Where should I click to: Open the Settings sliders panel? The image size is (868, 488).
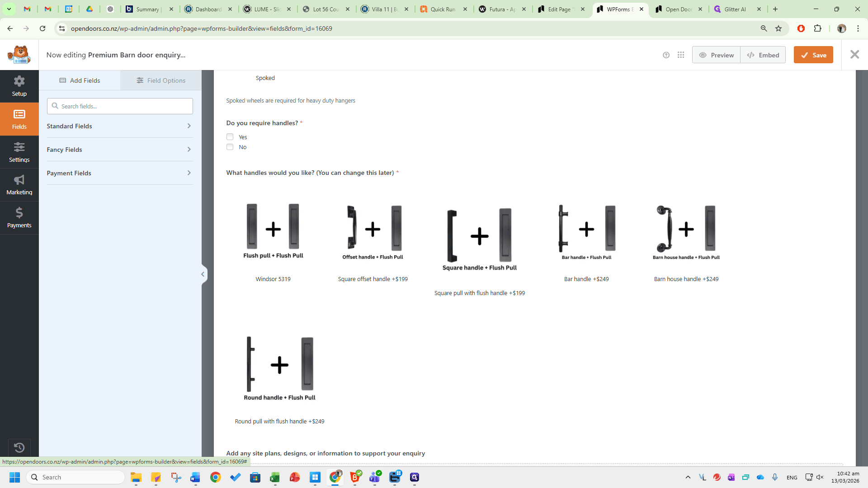pos(19,152)
